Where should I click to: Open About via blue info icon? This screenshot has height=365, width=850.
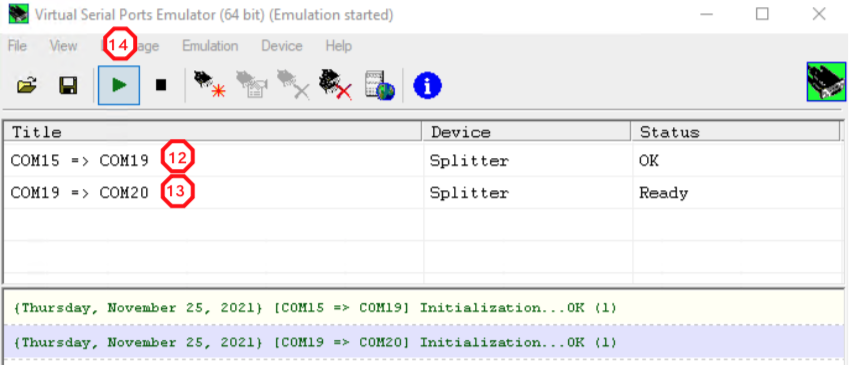pos(427,86)
